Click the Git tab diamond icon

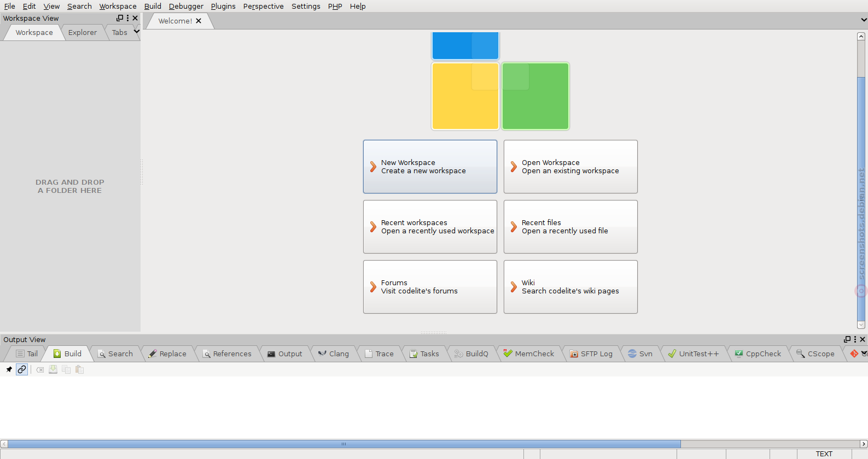(854, 354)
